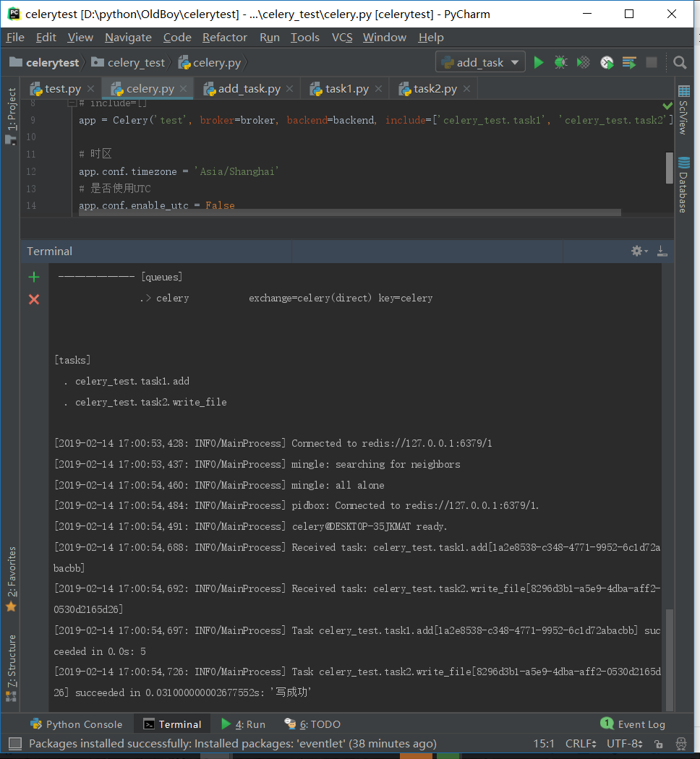Open the Tools menu
The width and height of the screenshot is (700, 759).
pyautogui.click(x=305, y=38)
